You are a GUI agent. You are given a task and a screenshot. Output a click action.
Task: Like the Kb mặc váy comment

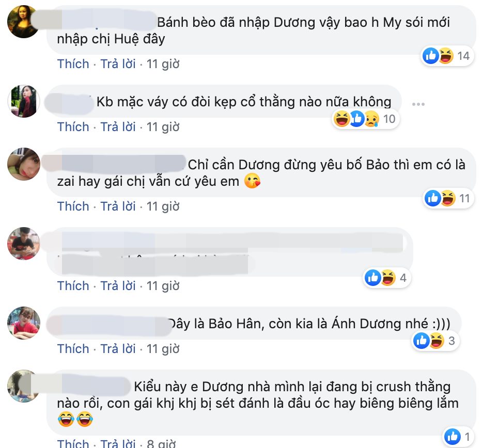click(x=73, y=126)
